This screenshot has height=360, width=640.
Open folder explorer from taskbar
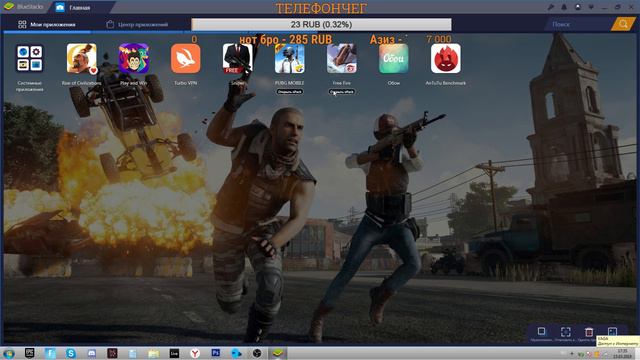tap(154, 353)
